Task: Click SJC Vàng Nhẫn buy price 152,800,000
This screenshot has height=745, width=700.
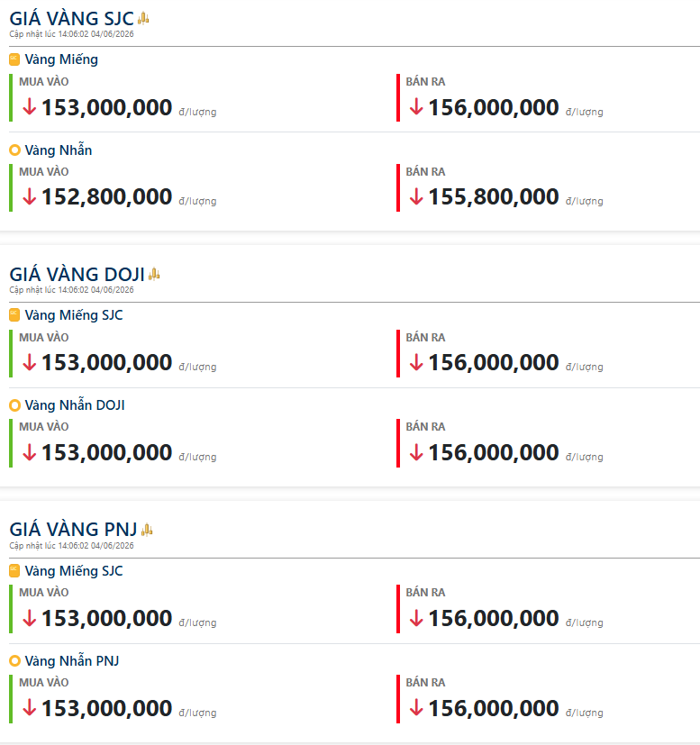Action: [107, 196]
